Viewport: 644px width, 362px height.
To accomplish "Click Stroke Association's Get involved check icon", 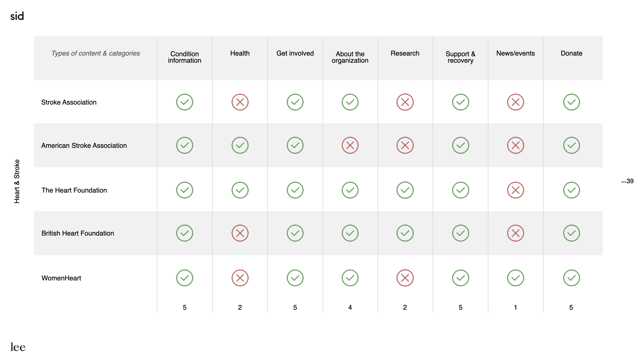I will [295, 102].
